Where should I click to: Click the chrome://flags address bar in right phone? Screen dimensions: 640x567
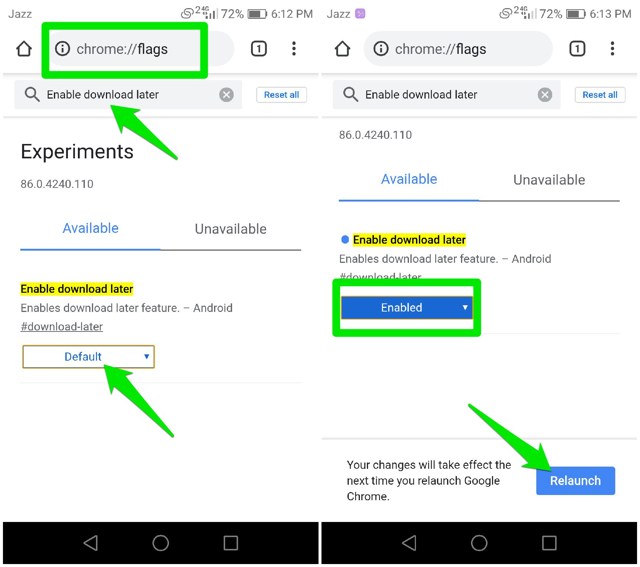click(458, 49)
